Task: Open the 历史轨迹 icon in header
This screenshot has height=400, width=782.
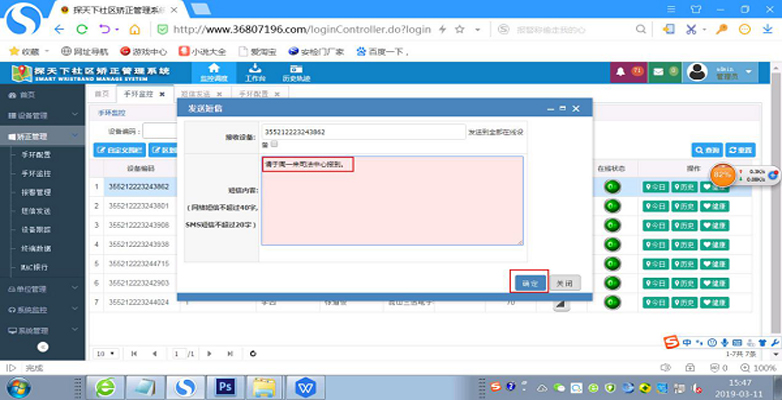Action: point(297,71)
